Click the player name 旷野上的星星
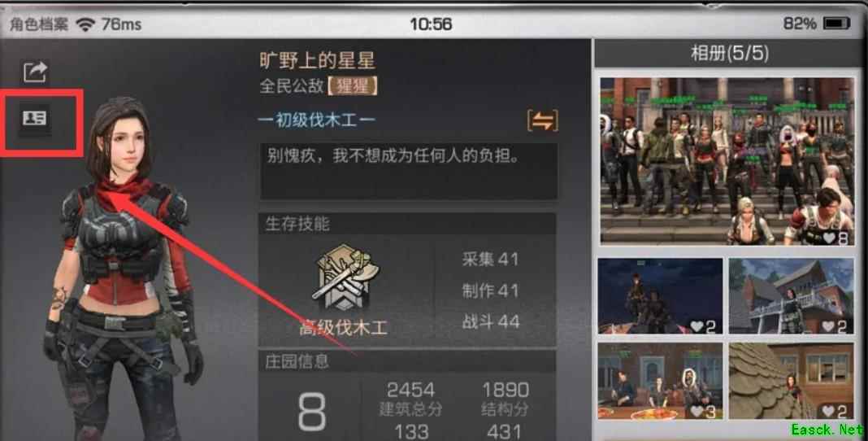 317,61
